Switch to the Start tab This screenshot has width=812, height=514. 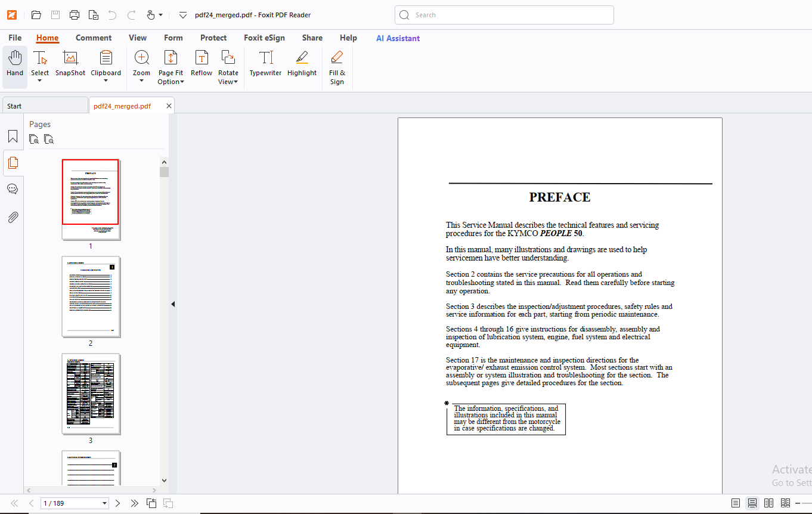tap(45, 106)
